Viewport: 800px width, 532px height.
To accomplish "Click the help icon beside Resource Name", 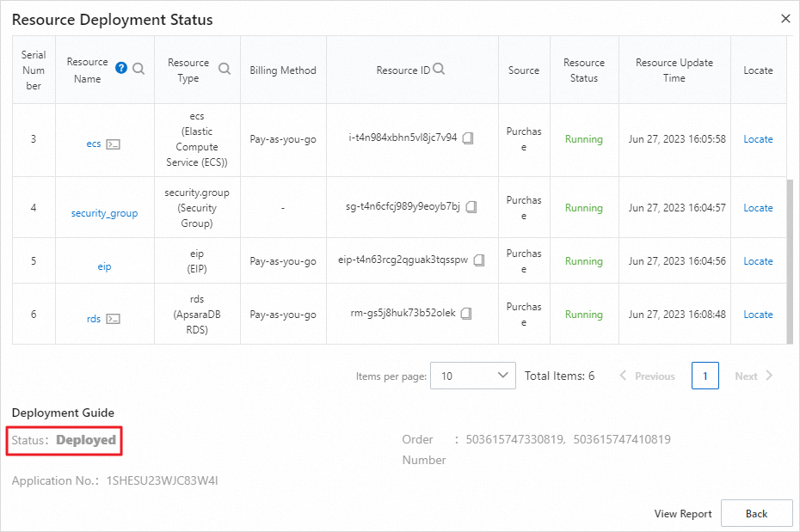I will coord(121,68).
